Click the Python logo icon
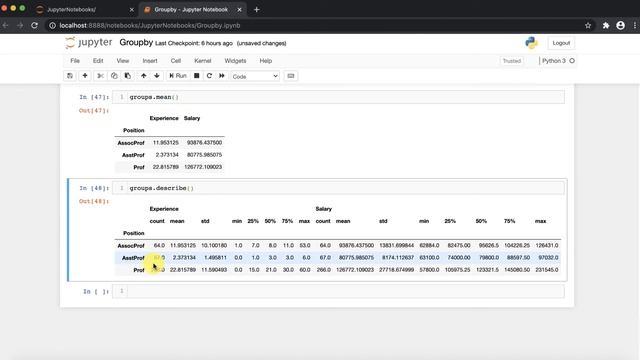640x360 pixels. coord(531,43)
